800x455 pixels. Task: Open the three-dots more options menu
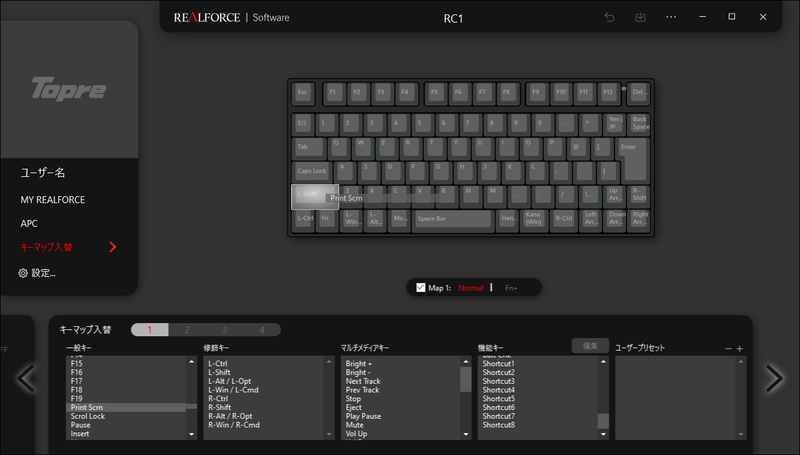point(671,17)
